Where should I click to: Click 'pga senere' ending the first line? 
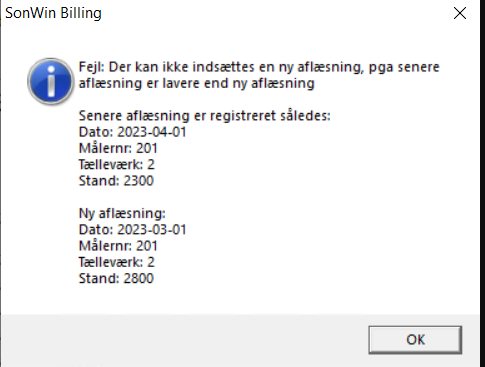point(404,68)
